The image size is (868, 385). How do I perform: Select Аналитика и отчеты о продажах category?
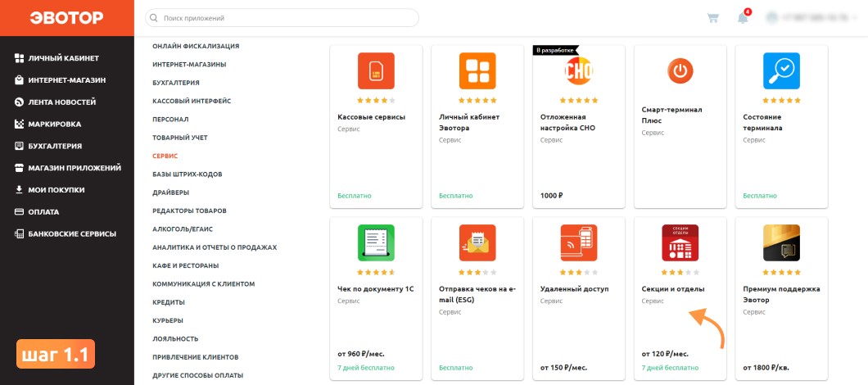pyautogui.click(x=215, y=247)
